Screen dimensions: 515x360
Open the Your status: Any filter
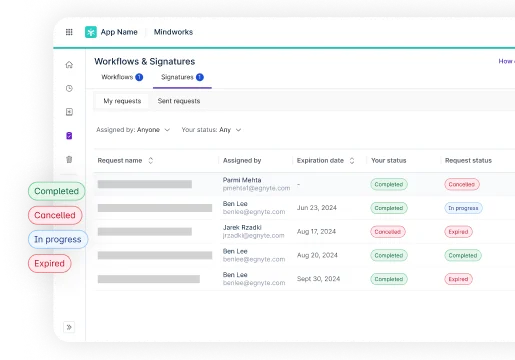(211, 130)
